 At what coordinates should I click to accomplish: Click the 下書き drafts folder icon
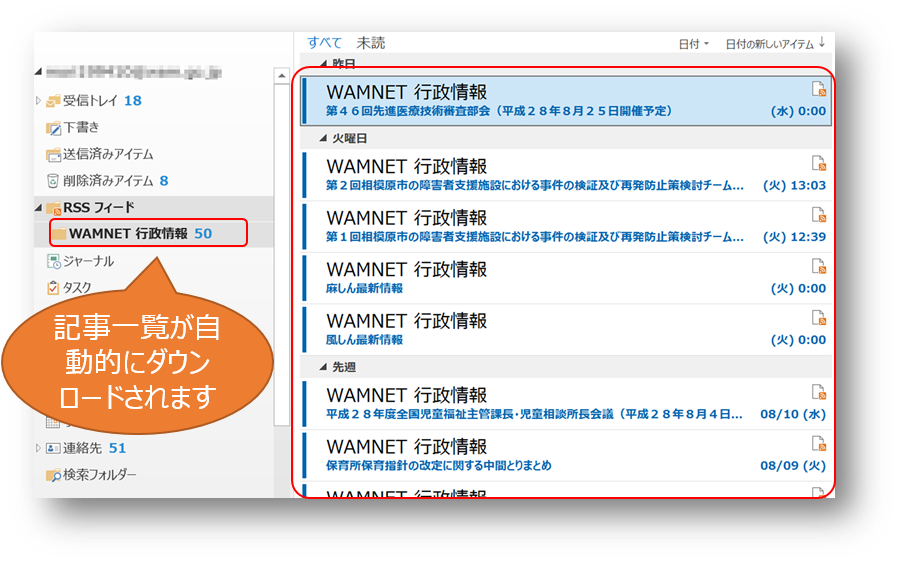(x=53, y=128)
